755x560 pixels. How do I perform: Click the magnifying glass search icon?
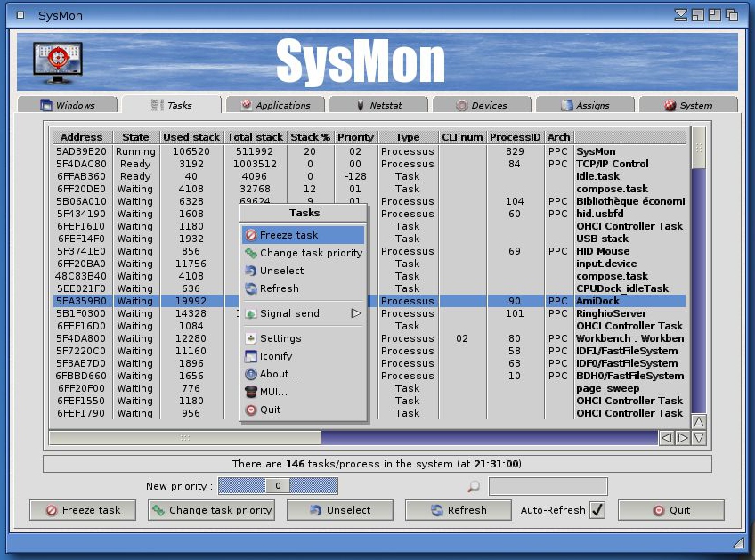[x=474, y=485]
